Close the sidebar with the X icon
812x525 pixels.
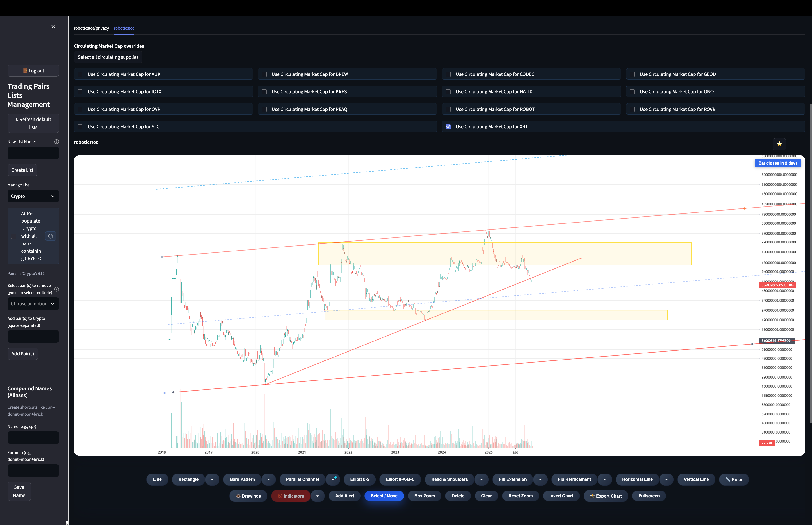click(x=54, y=27)
